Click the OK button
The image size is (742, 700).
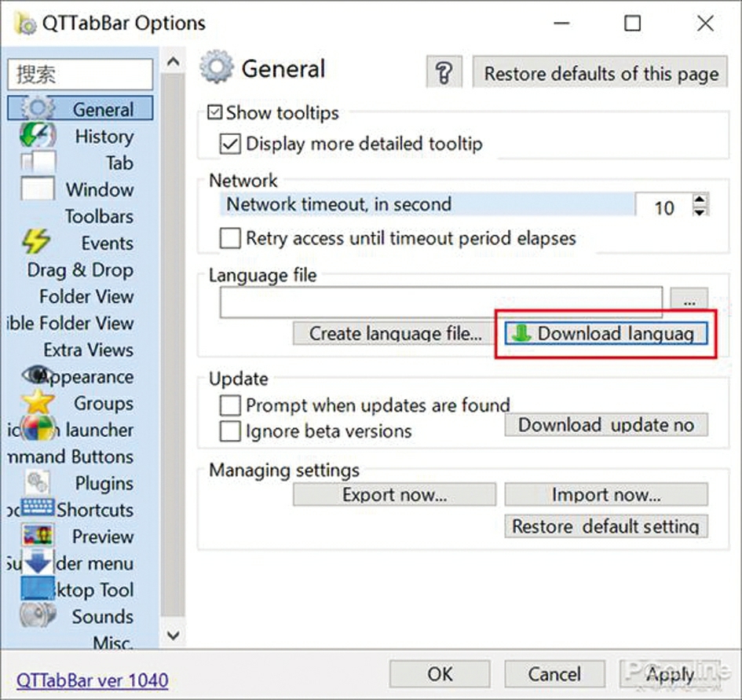point(440,673)
